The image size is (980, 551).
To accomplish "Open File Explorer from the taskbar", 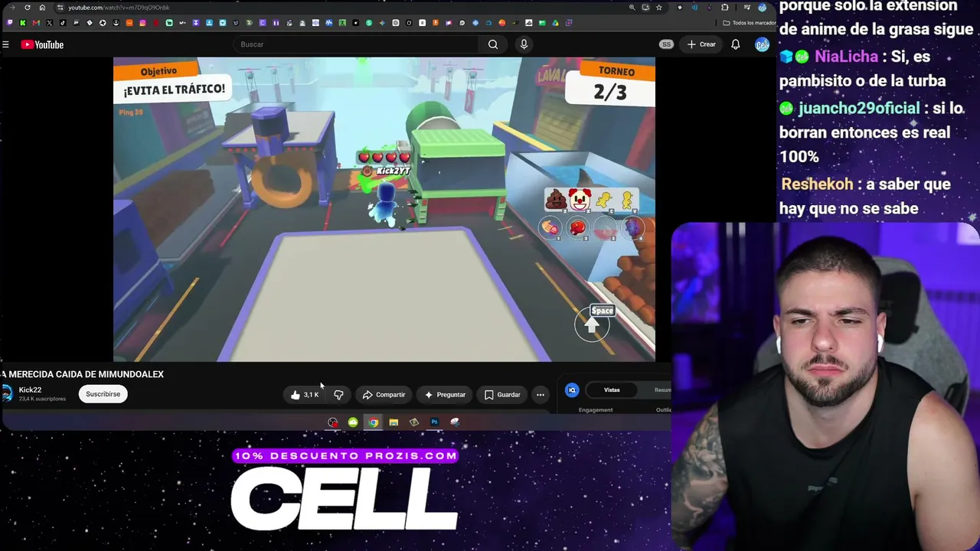I will point(394,422).
